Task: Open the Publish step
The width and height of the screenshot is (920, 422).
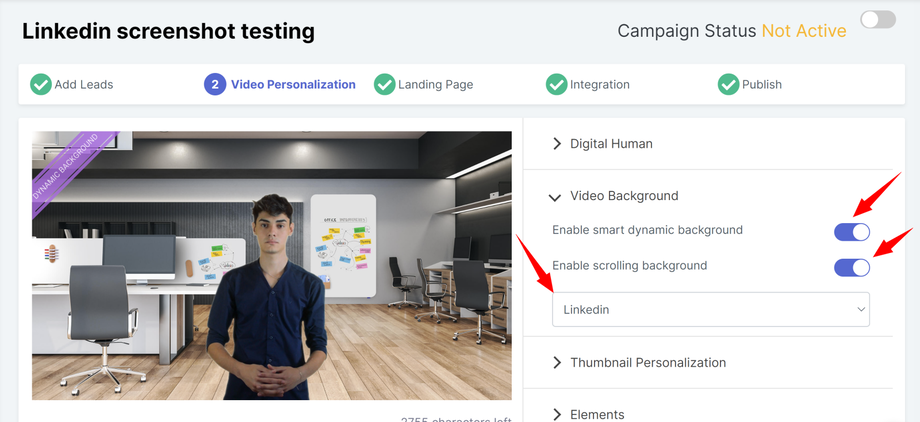Action: (762, 85)
